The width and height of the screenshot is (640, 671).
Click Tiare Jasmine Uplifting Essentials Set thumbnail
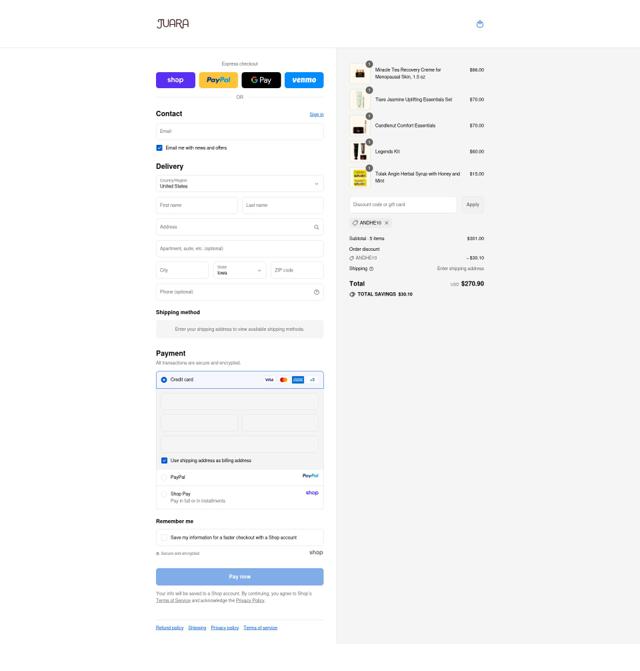pyautogui.click(x=360, y=100)
